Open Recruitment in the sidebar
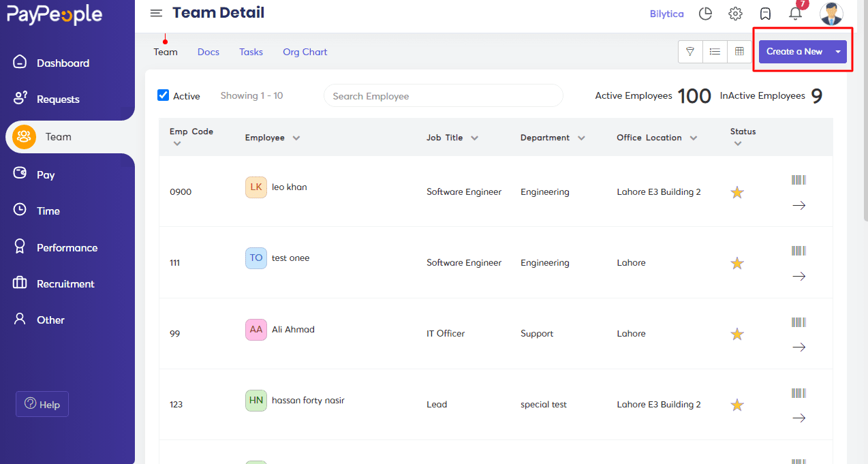The height and width of the screenshot is (464, 868). pos(65,283)
